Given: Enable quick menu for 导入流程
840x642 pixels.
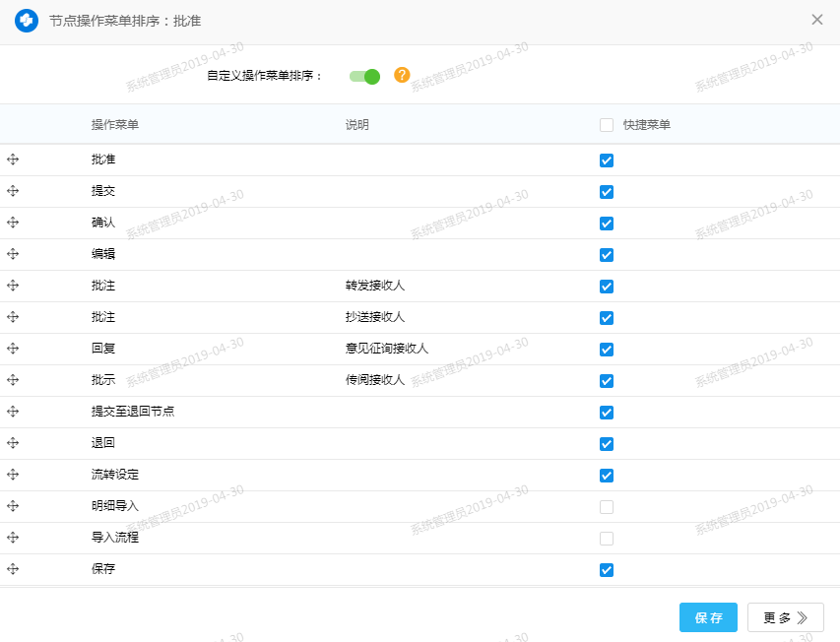Looking at the screenshot, I should 607,539.
